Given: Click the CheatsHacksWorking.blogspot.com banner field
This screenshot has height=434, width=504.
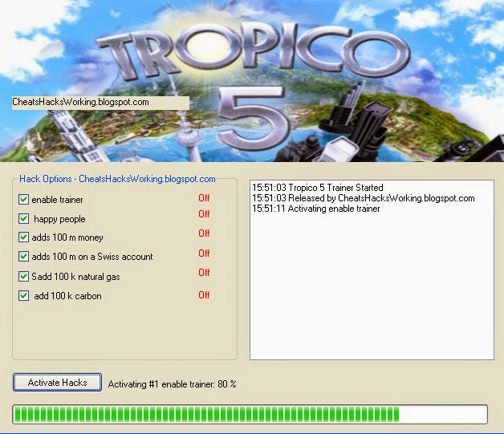Looking at the screenshot, I should coord(100,103).
